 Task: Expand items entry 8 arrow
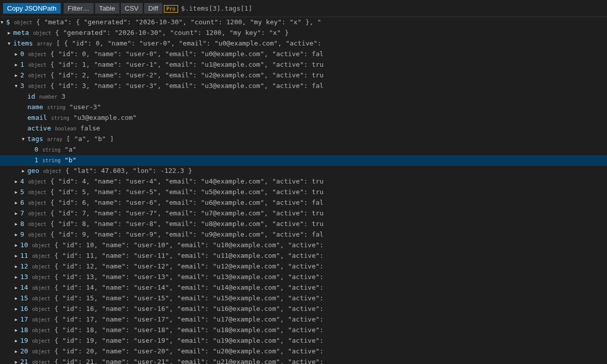[16, 224]
